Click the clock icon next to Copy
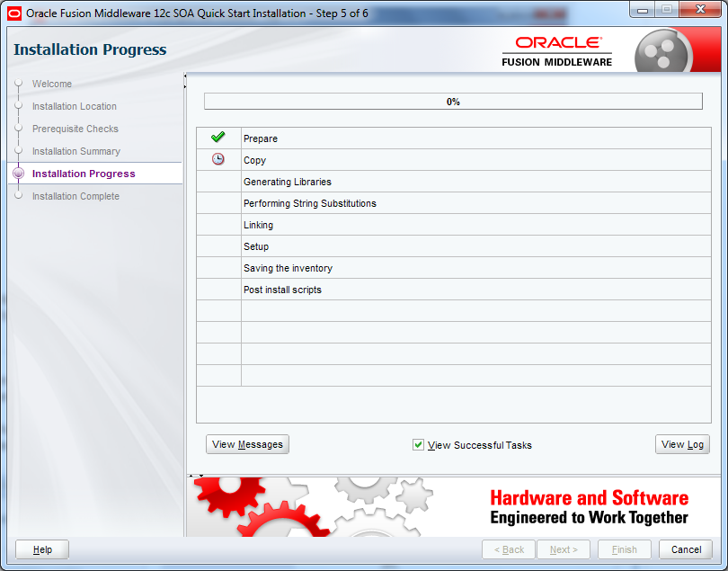 click(218, 159)
